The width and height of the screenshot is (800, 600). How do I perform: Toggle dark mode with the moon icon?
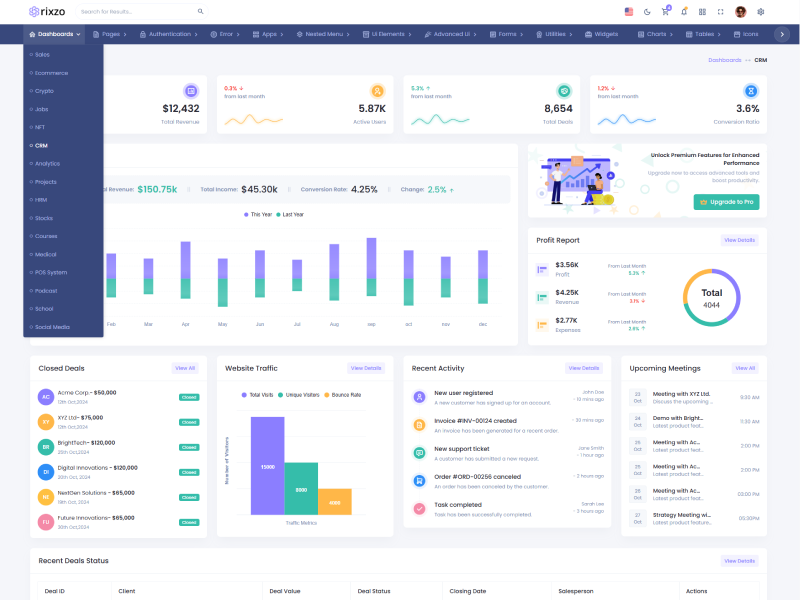coord(647,12)
